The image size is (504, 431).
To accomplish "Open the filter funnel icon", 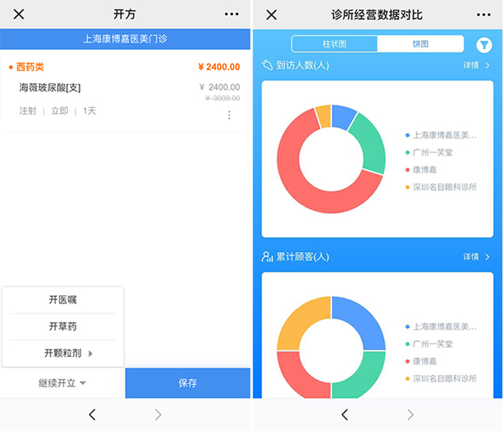I will click(484, 45).
